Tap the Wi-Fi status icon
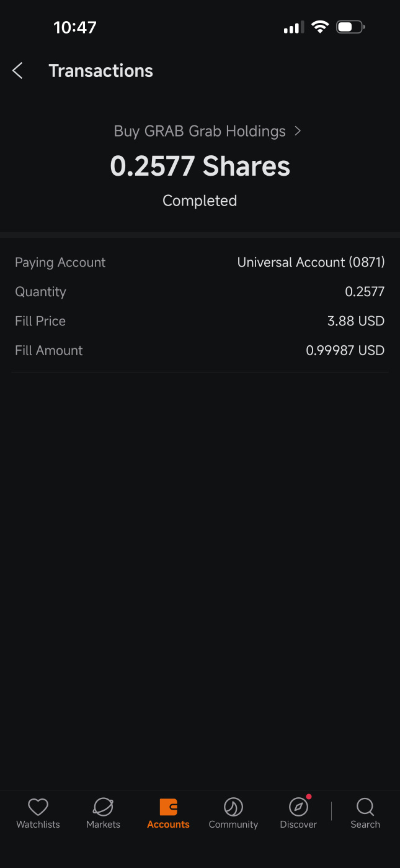400x868 pixels. (320, 27)
